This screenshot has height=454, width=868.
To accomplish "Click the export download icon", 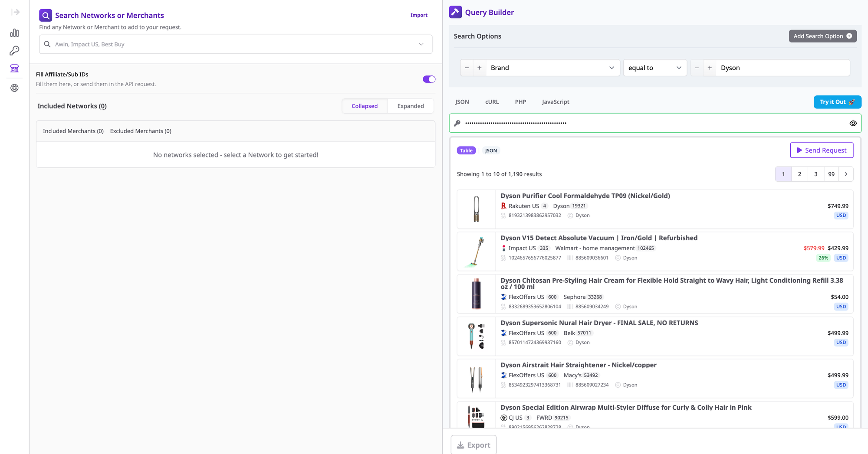I will point(460,445).
